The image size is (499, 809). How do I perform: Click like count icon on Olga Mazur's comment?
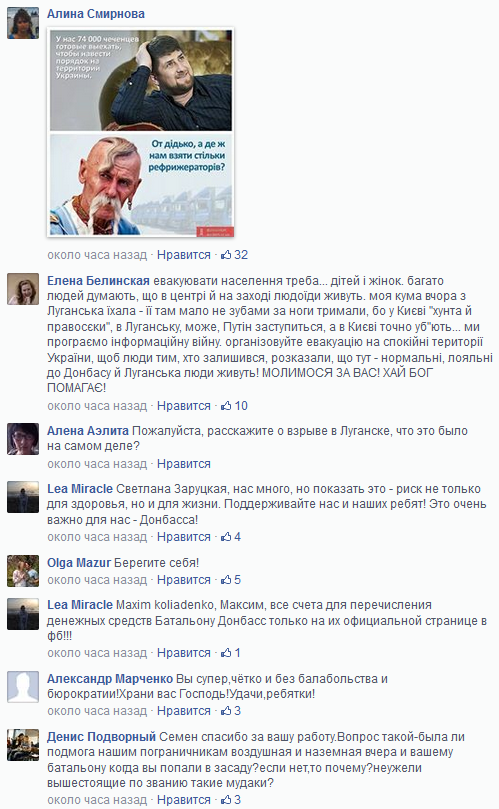point(226,579)
